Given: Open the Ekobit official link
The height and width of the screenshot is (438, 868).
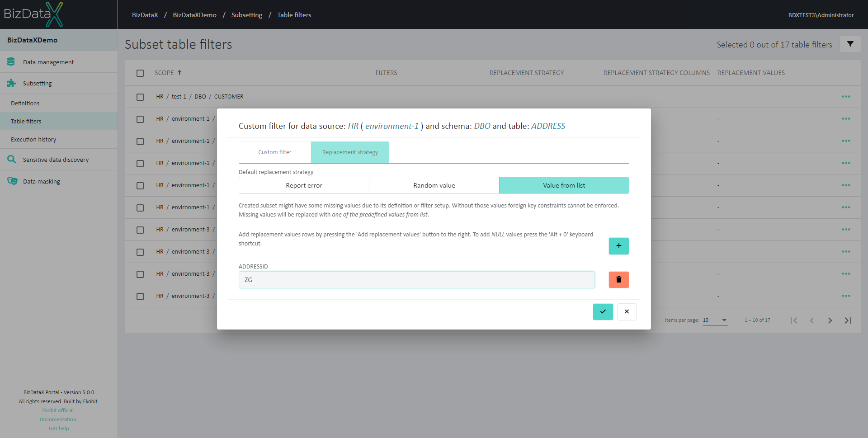Looking at the screenshot, I should (x=58, y=410).
